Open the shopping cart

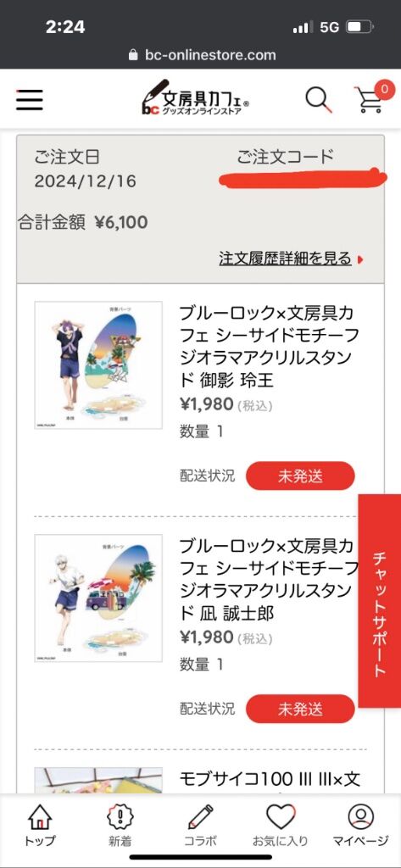tap(371, 98)
